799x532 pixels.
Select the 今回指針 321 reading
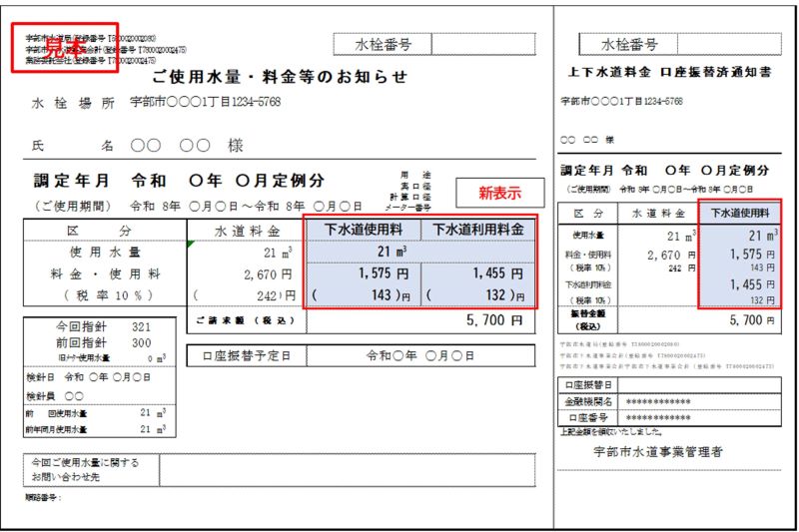click(x=104, y=326)
